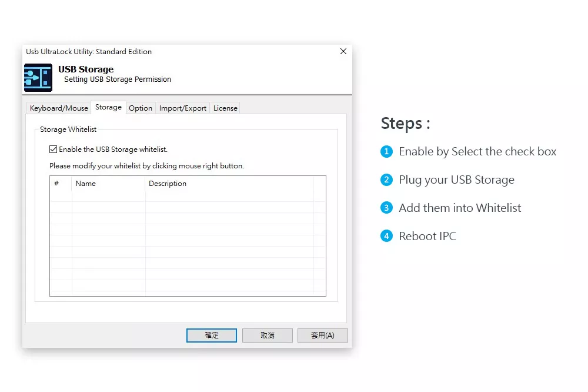Open the Option tab

pos(141,108)
